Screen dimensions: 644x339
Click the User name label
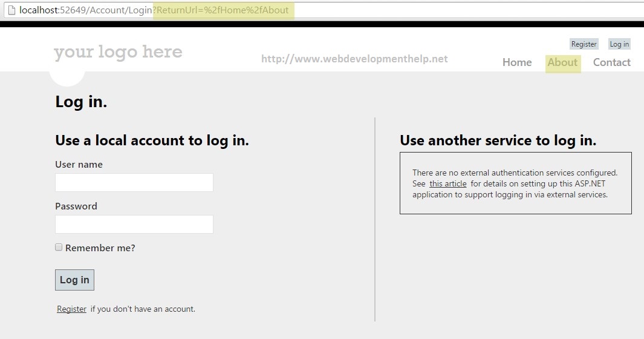point(79,164)
